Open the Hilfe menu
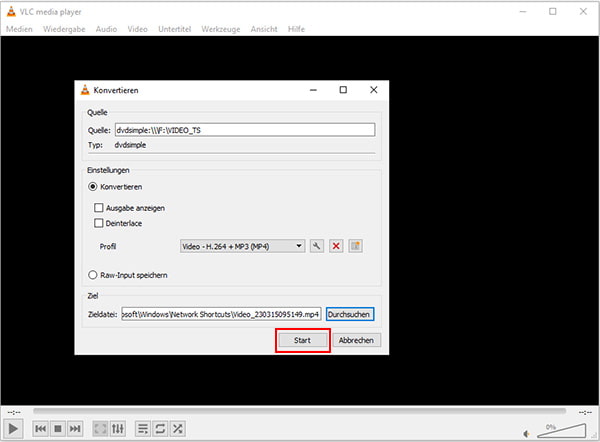This screenshot has width=600, height=442. [x=296, y=29]
